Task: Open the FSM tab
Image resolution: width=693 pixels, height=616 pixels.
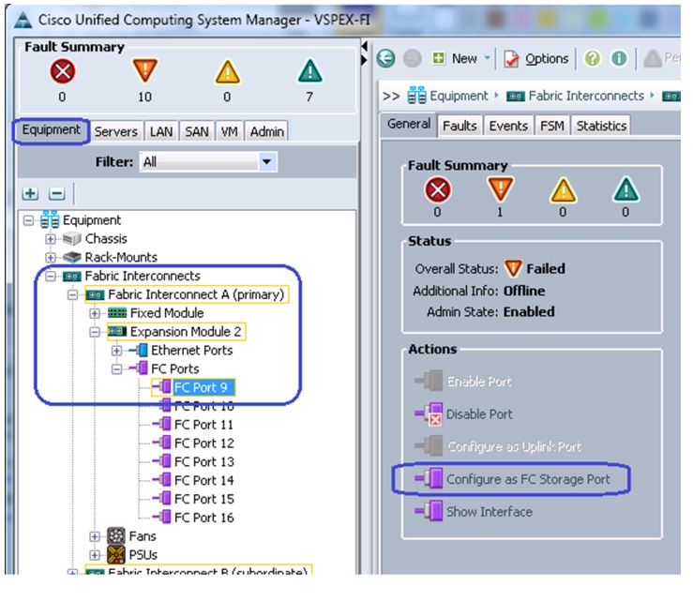Action: coord(552,127)
